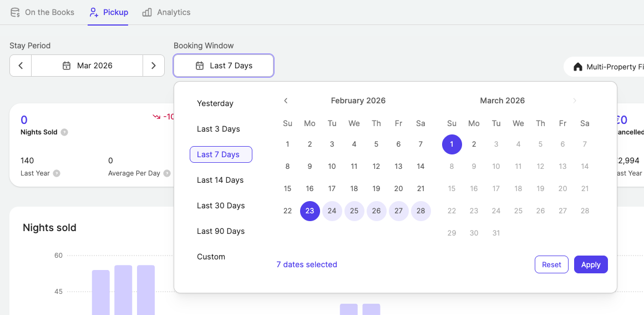Switch to the Analytics tab
Screen dimensions: 644x315
coord(166,12)
